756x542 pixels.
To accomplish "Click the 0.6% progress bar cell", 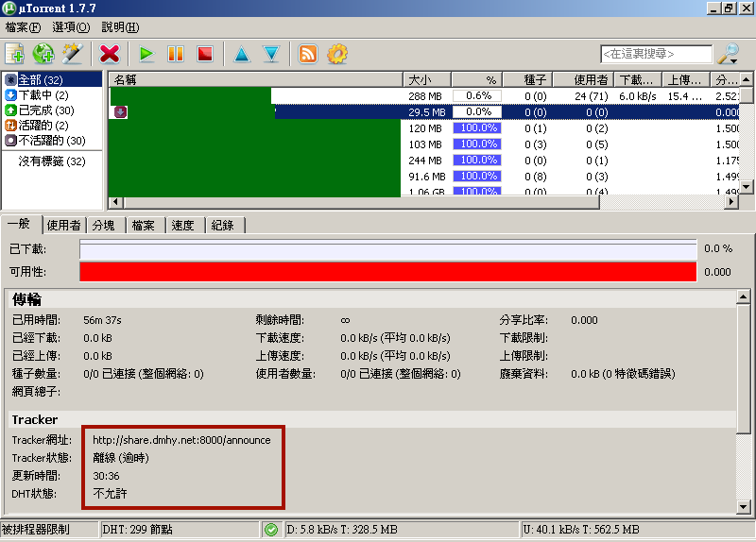I will coord(477,96).
